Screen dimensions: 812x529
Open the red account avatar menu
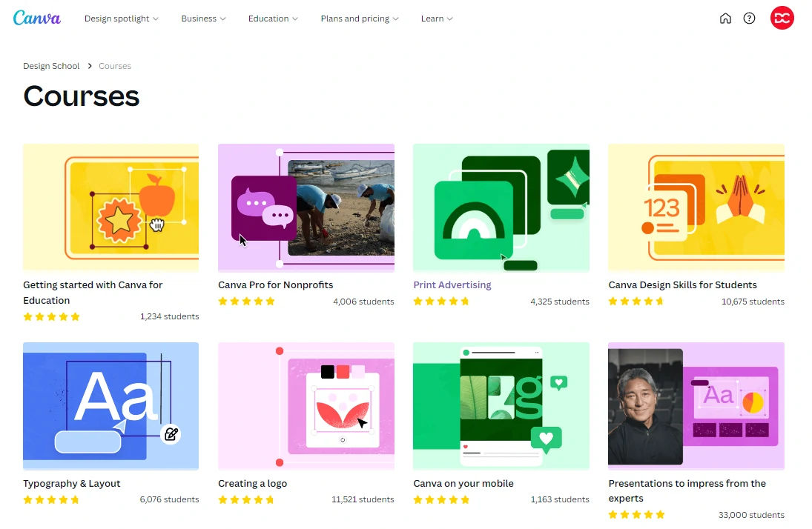coord(782,18)
